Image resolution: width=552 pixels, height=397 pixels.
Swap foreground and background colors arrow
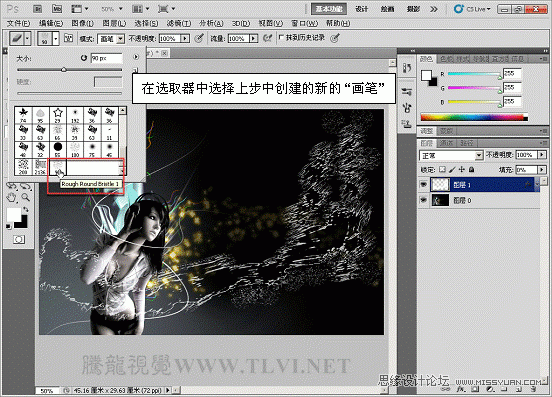click(x=26, y=210)
